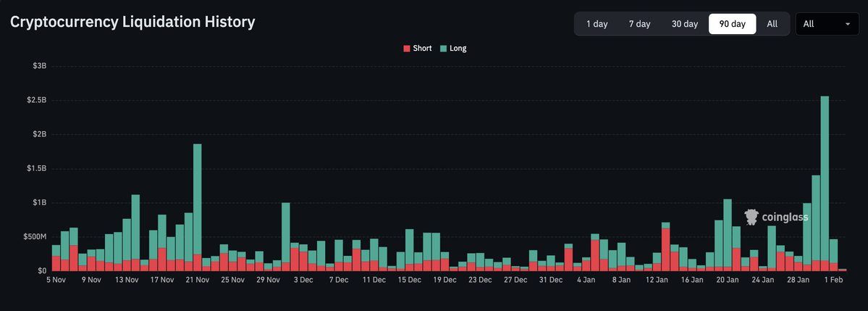Select the active 90 day range
Image resolution: width=868 pixels, height=311 pixels.
click(732, 24)
